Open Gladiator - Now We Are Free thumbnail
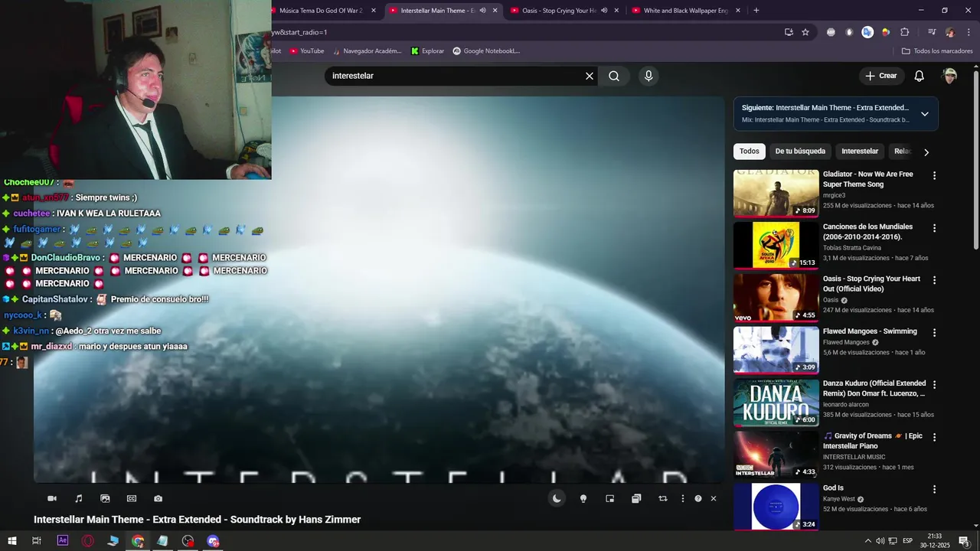 coord(776,193)
